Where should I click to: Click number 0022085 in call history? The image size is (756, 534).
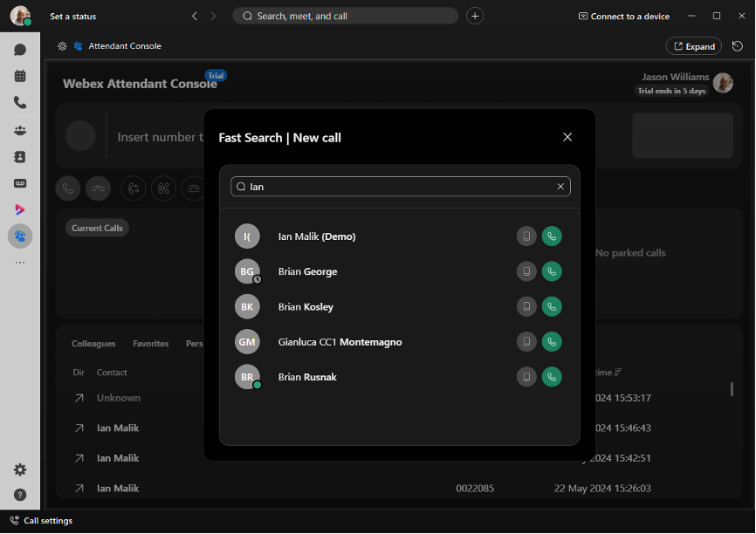[x=475, y=489]
